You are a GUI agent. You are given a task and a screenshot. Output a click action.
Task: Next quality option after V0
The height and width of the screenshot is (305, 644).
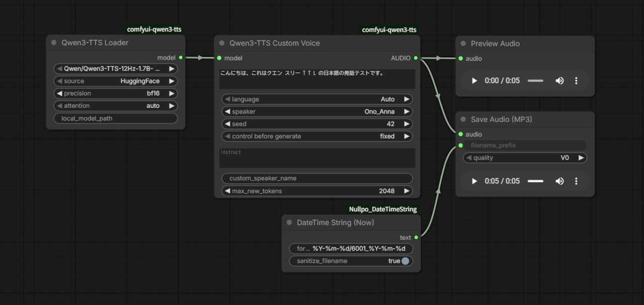(581, 158)
